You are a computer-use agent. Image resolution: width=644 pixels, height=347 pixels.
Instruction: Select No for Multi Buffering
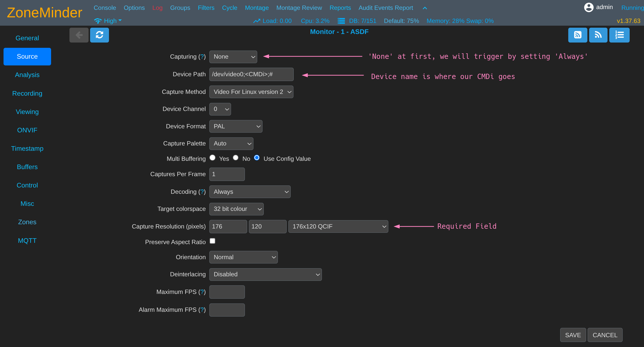(236, 158)
